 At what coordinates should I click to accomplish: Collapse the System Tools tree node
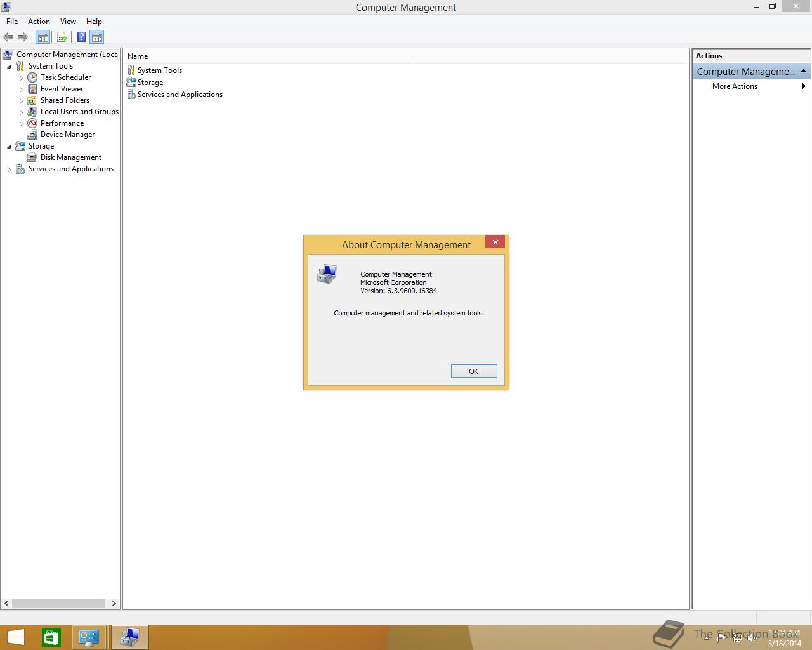pyautogui.click(x=9, y=67)
